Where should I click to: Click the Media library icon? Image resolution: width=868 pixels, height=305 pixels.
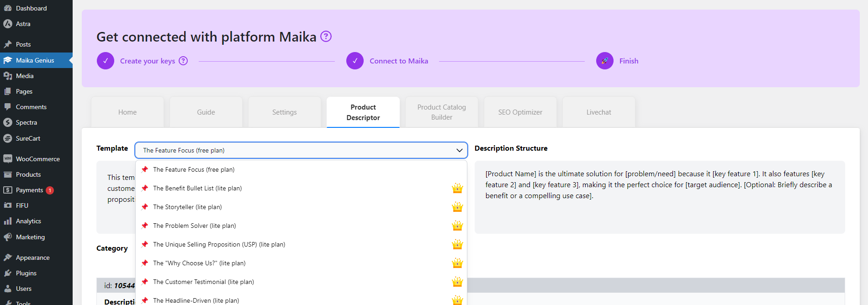[x=8, y=76]
